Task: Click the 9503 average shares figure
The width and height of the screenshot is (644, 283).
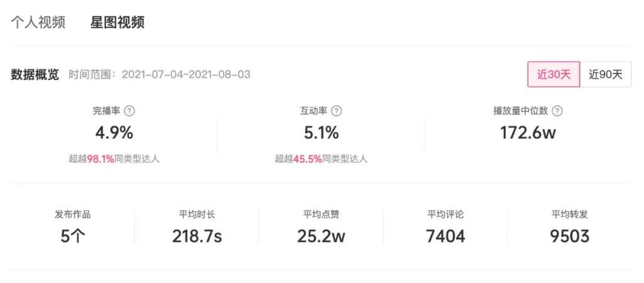Action: click(x=570, y=236)
